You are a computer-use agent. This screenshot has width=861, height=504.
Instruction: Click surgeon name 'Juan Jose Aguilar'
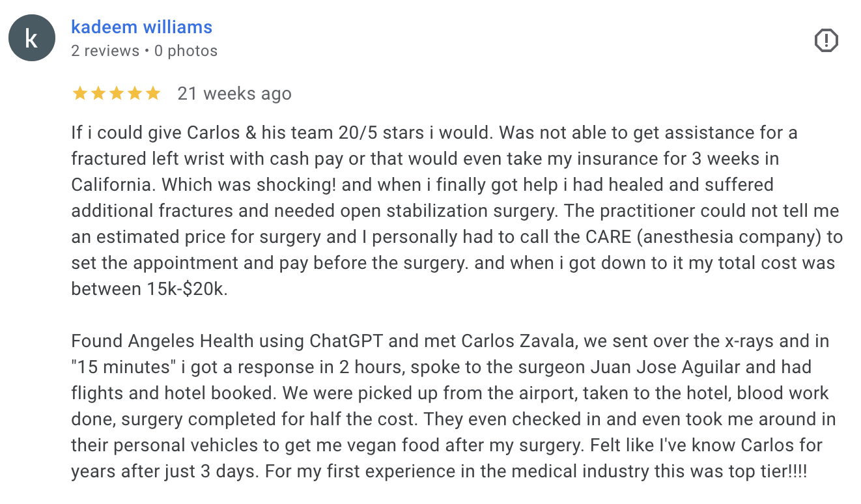[x=665, y=367]
